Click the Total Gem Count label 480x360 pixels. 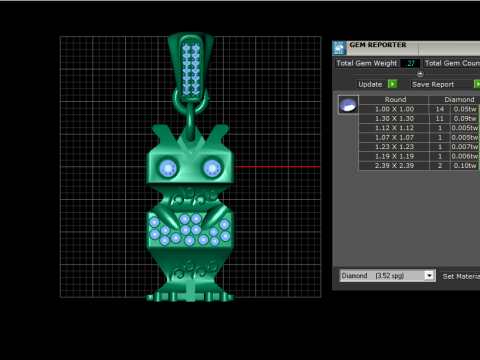coord(452,63)
